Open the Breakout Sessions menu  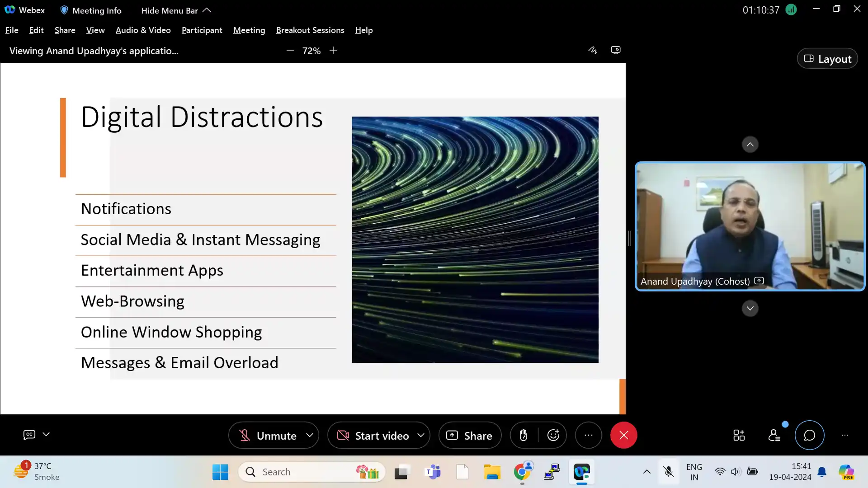(x=310, y=30)
